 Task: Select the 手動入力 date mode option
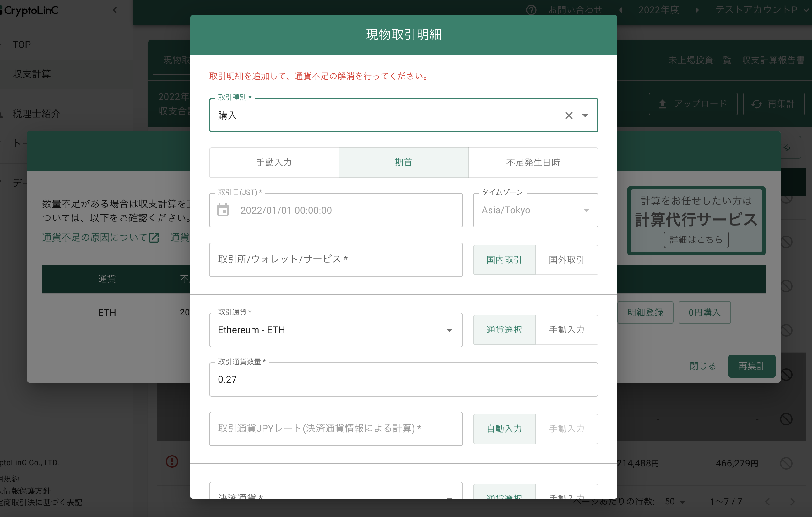[274, 163]
